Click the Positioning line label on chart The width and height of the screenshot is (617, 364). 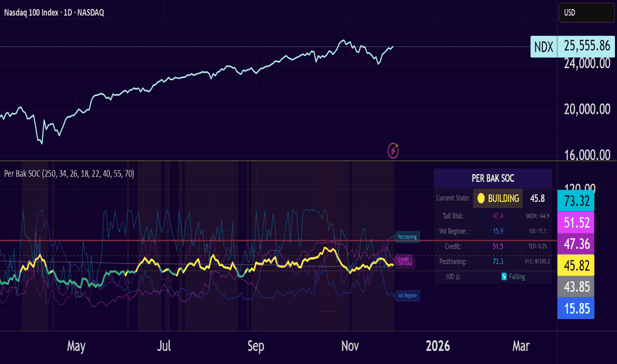pos(407,237)
